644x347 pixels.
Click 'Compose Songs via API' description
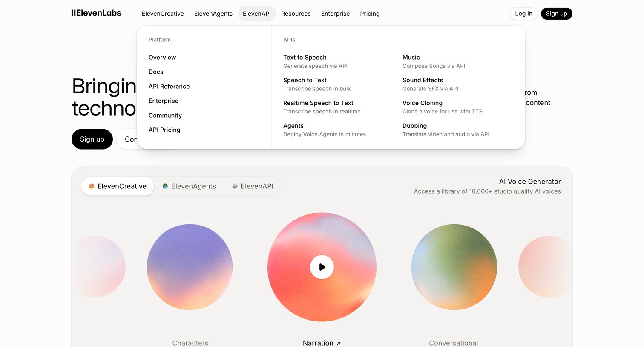point(434,66)
